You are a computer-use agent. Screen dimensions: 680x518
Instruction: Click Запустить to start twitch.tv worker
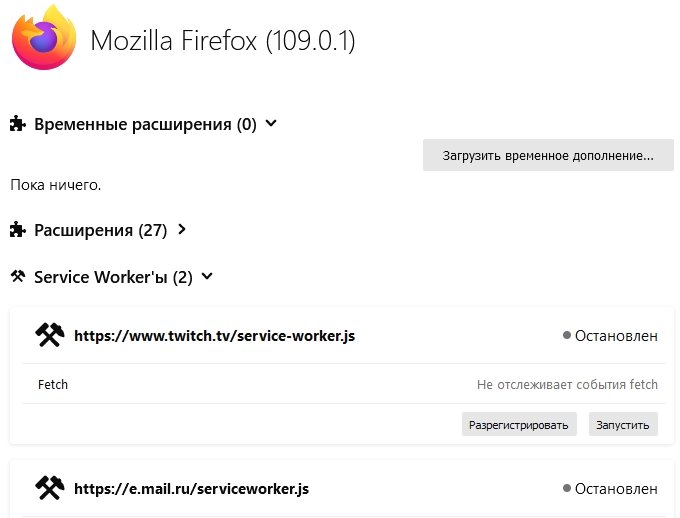pos(623,424)
